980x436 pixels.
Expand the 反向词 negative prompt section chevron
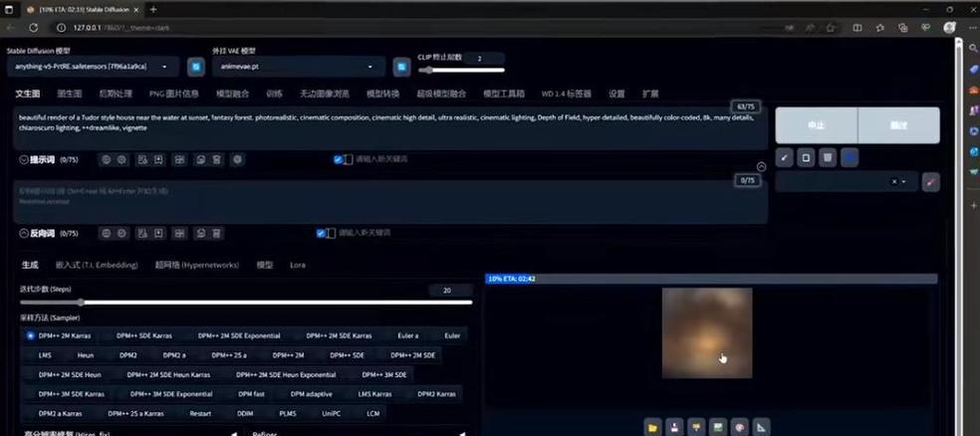pos(24,234)
